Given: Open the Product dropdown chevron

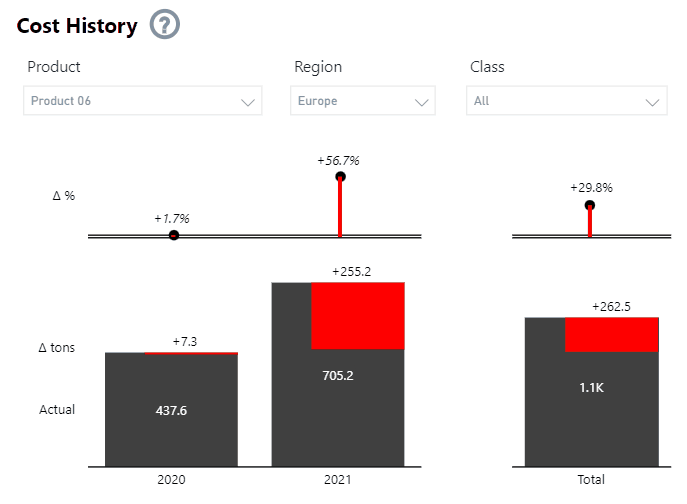Looking at the screenshot, I should pos(248,102).
